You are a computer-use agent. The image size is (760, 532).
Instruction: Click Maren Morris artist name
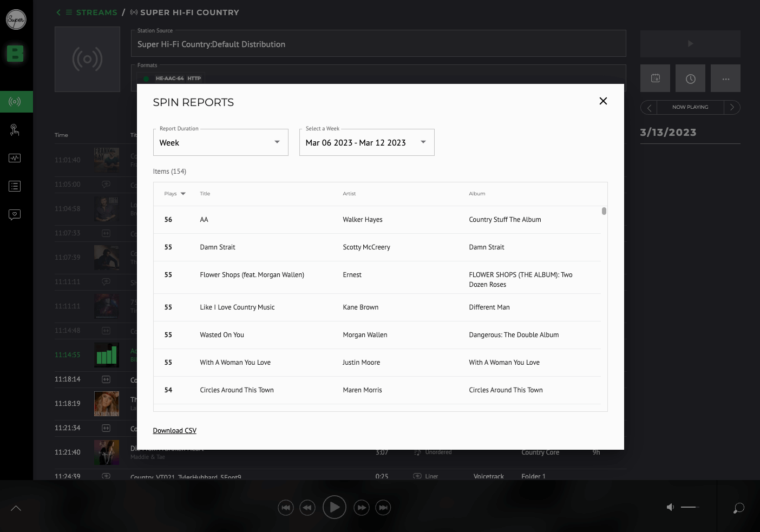(x=362, y=390)
